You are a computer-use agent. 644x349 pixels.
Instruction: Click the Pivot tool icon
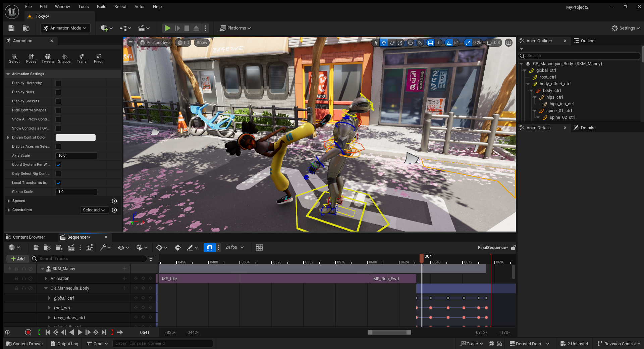pyautogui.click(x=98, y=58)
